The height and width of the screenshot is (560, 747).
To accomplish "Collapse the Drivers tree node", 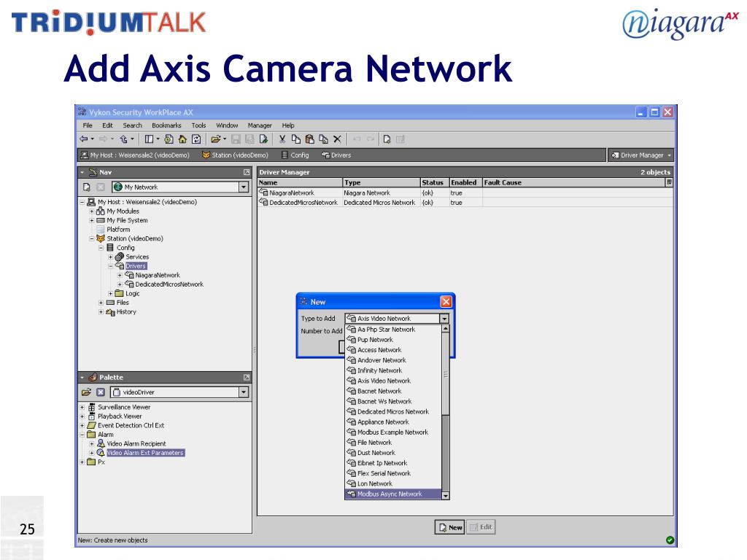I will [110, 265].
